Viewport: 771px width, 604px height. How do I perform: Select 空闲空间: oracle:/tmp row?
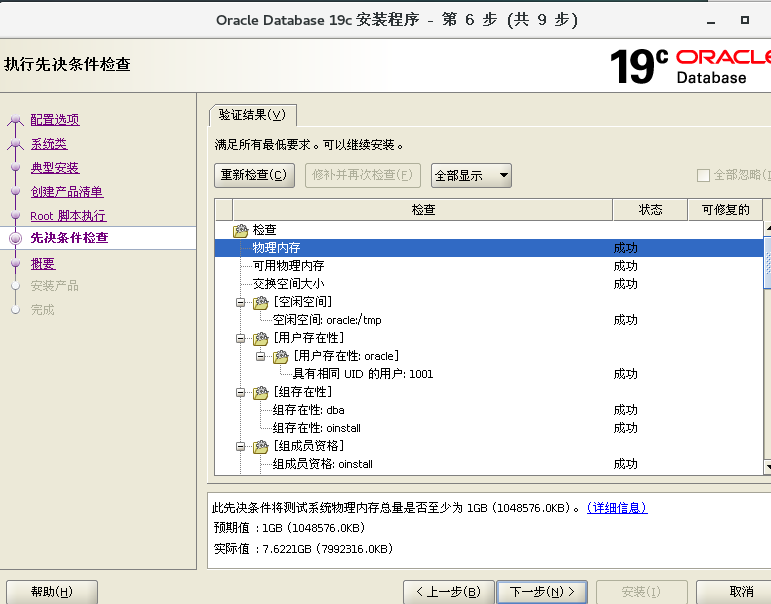pos(489,320)
